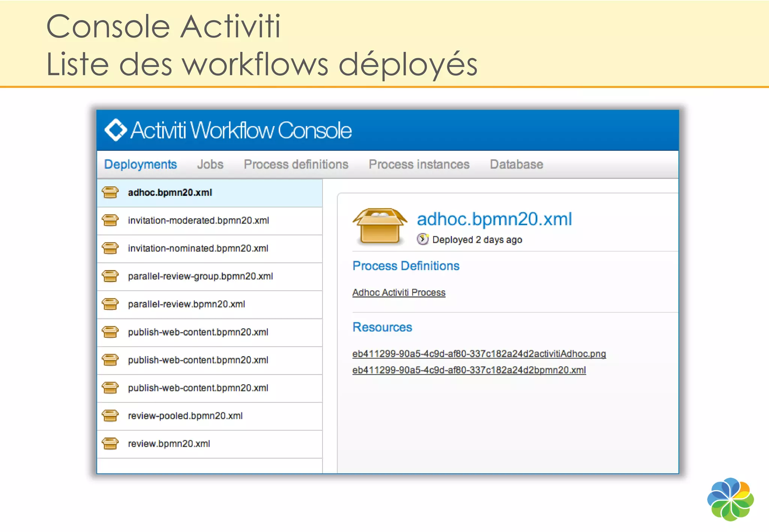Click the adhoc.bpmn20.xml detail title
The width and height of the screenshot is (769, 532).
click(494, 219)
